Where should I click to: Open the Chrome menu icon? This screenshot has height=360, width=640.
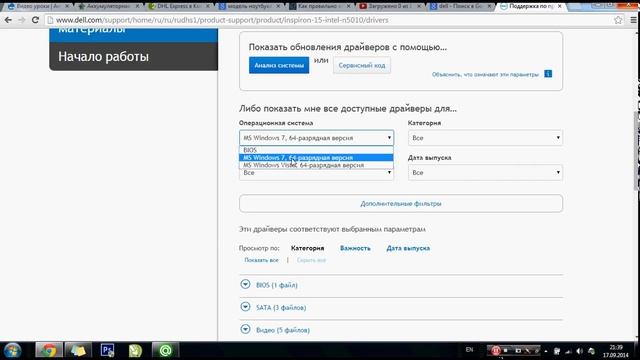point(633,20)
